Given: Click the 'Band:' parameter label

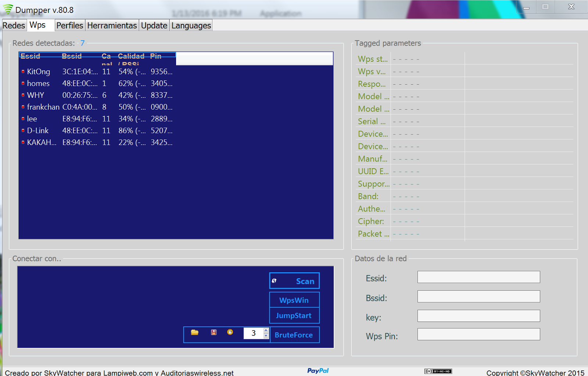Looking at the screenshot, I should [x=368, y=196].
